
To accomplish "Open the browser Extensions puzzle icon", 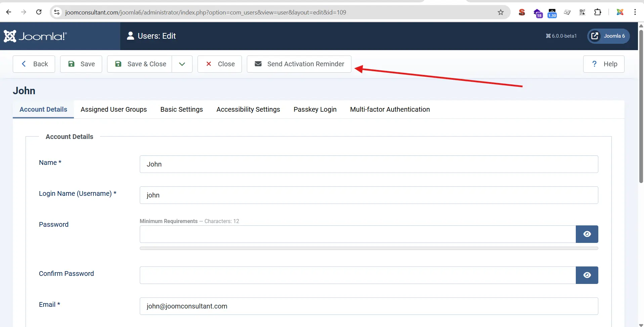I will [598, 12].
